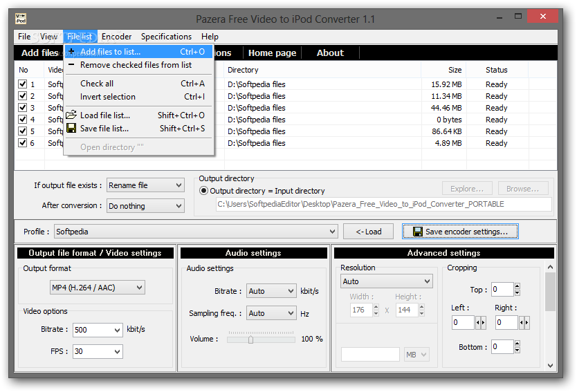
Task: Open the Sampling freq. Auto dropdown
Action: tap(271, 313)
